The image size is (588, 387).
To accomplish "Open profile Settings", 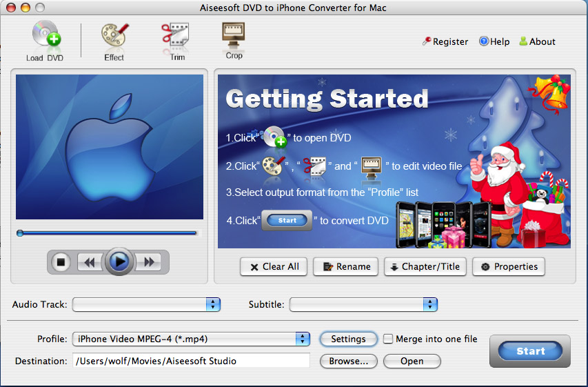I will (348, 339).
